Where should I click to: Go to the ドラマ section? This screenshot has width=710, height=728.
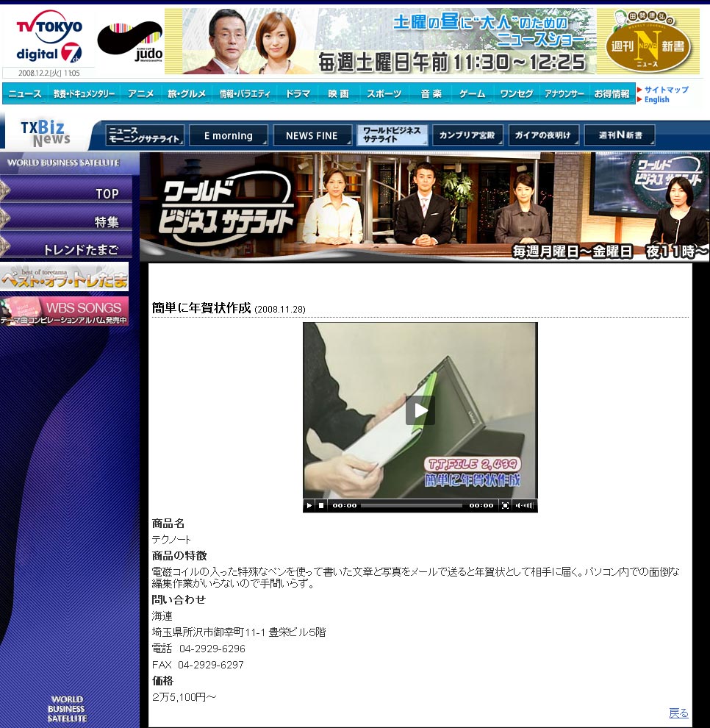coord(298,94)
